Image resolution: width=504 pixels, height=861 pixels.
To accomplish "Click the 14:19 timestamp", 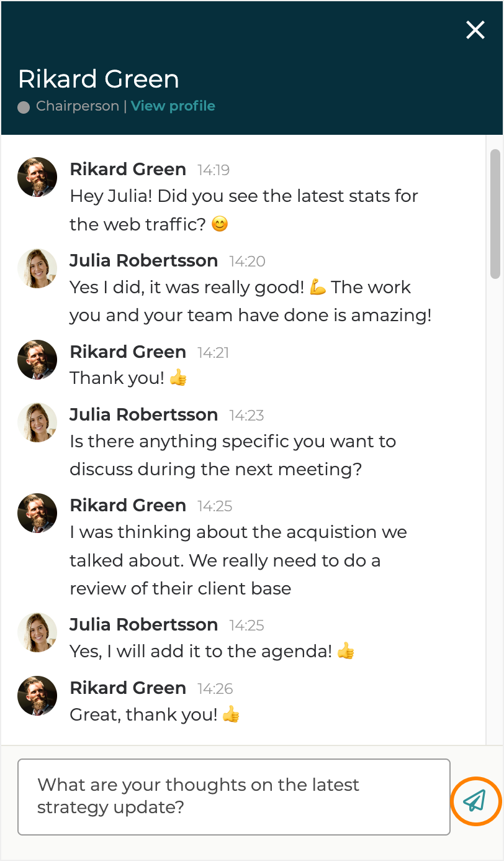I will point(214,170).
